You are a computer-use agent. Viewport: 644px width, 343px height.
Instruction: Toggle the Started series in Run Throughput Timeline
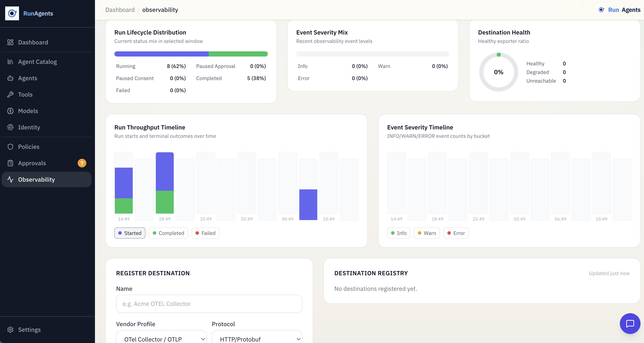(129, 233)
